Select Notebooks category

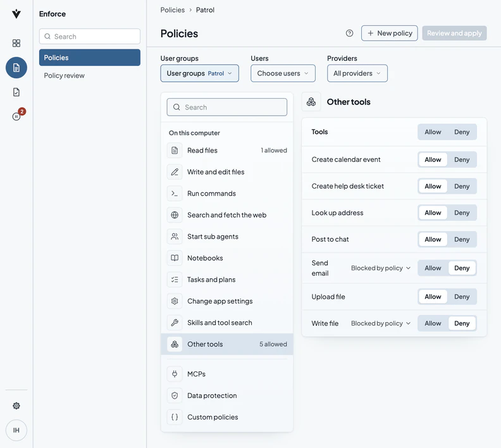pyautogui.click(x=227, y=258)
